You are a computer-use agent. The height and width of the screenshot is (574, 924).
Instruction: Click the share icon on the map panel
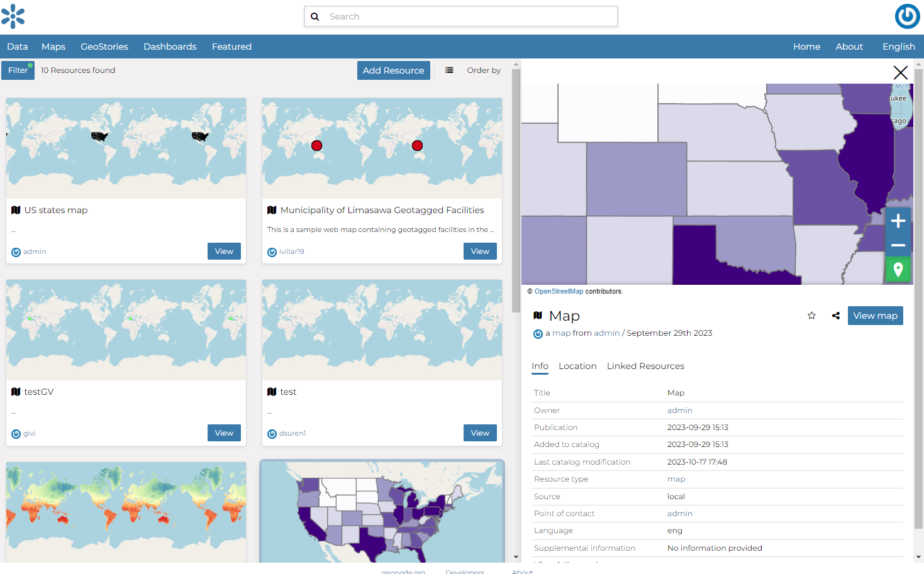tap(835, 315)
